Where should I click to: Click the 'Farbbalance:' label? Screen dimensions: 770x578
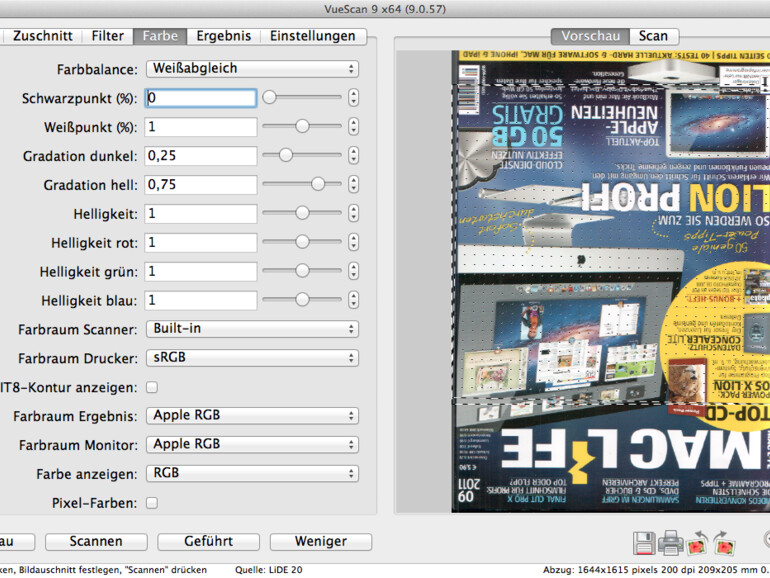pos(97,70)
